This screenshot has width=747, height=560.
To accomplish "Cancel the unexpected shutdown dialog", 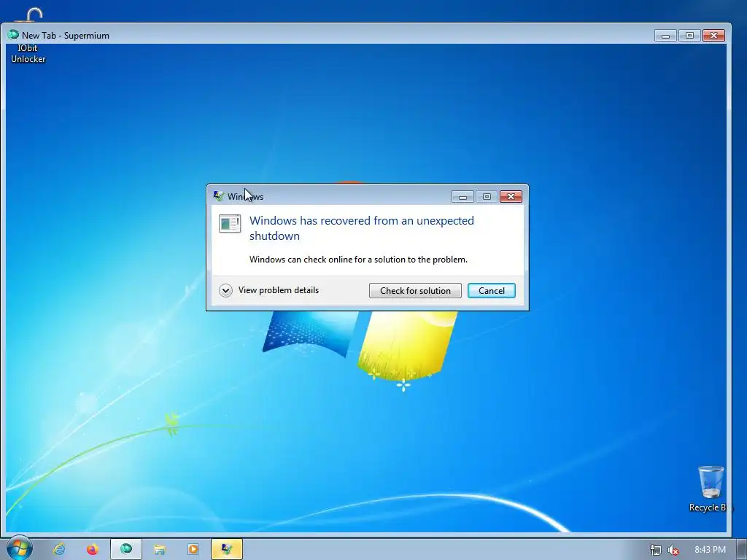I will click(x=491, y=290).
